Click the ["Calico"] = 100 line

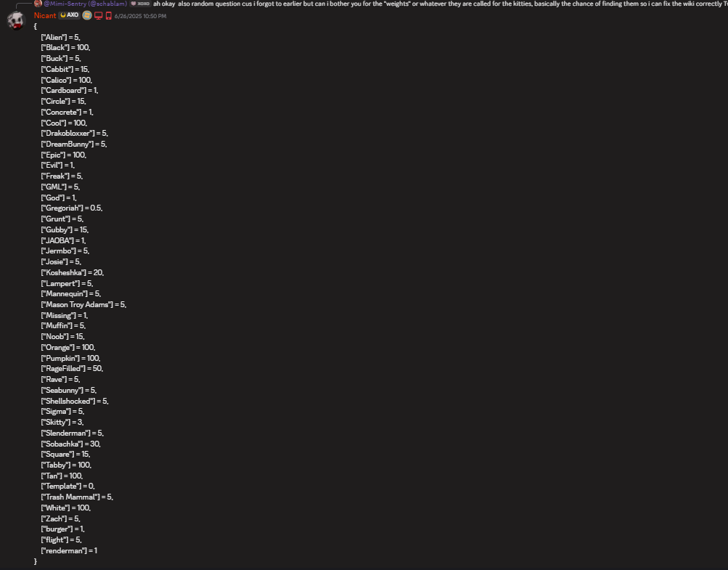(66, 80)
